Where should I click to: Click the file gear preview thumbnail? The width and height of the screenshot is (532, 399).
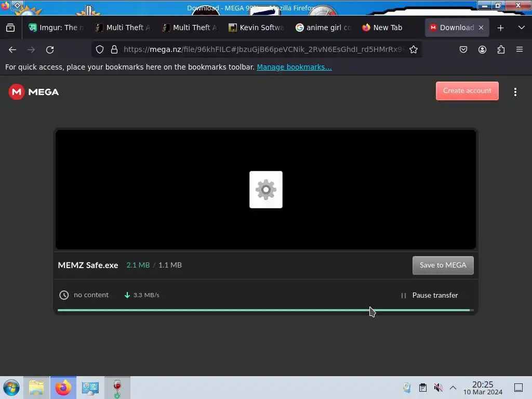[x=265, y=190]
